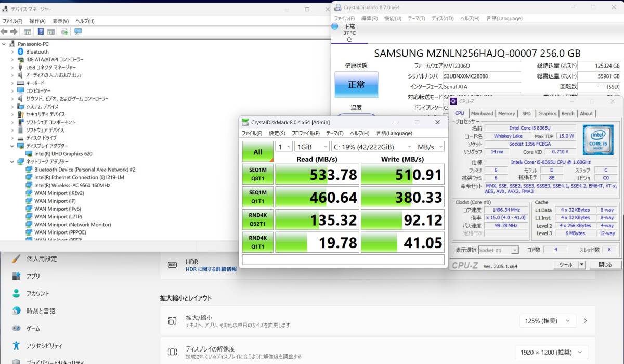Screen dimensions: 624x364
Task: Click the ツール button in CPU-Z
Action: click(566, 265)
